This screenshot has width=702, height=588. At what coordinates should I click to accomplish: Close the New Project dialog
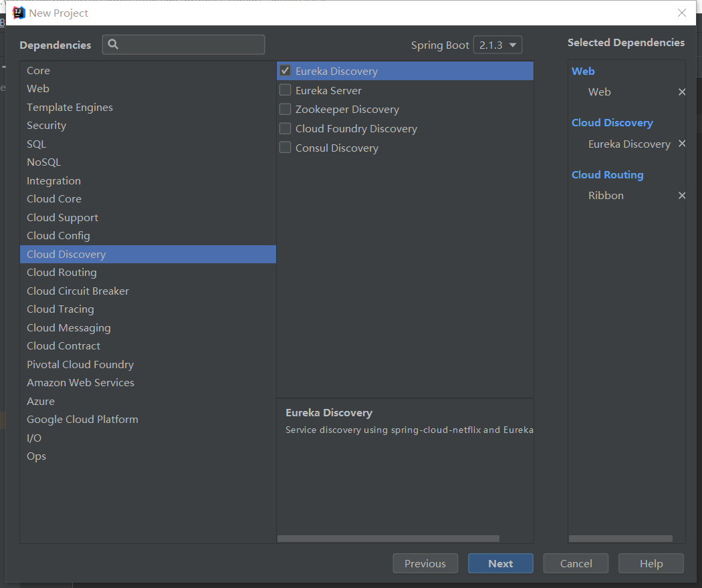click(x=682, y=13)
